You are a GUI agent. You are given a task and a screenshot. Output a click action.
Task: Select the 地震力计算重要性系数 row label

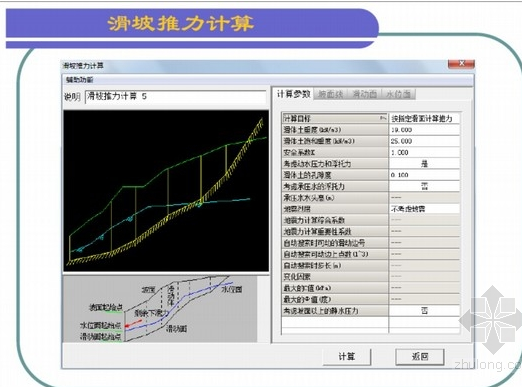(x=335, y=232)
